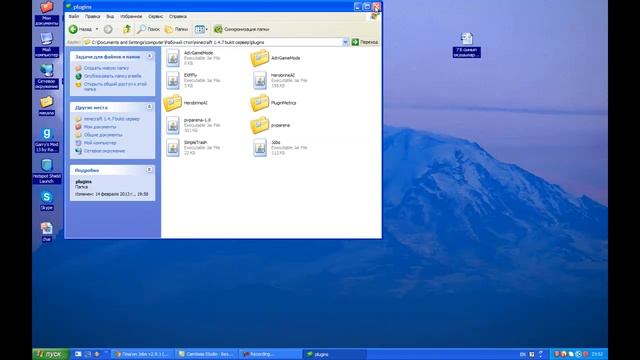The height and width of the screenshot is (360, 640).
Task: Collapse the Подробно details panel
Action: click(x=149, y=170)
